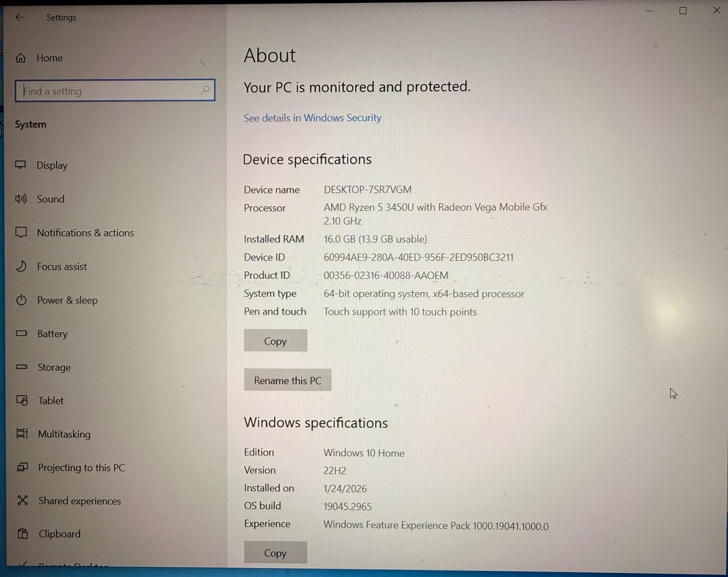Open Focus assist via the moon icon
This screenshot has height=577, width=728.
click(21, 266)
